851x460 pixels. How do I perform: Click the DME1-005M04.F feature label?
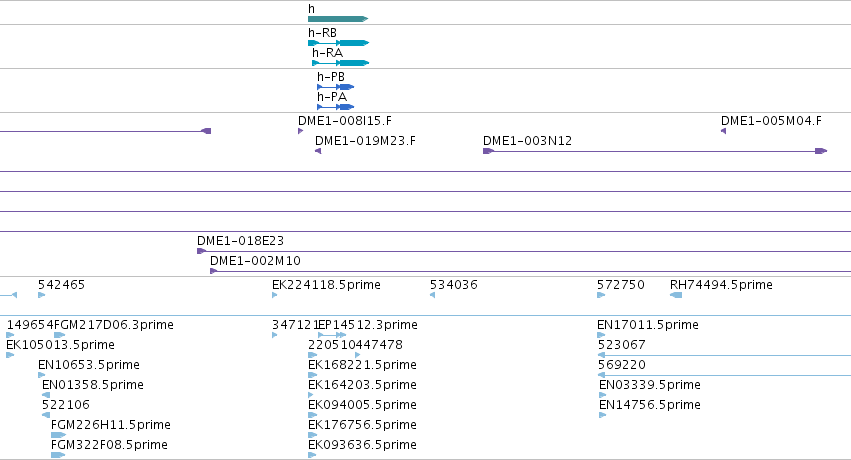771,120
